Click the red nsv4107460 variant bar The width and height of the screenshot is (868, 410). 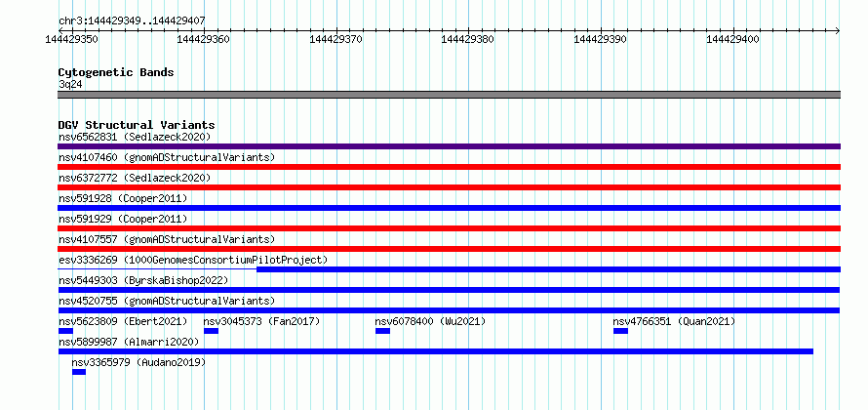click(x=449, y=167)
